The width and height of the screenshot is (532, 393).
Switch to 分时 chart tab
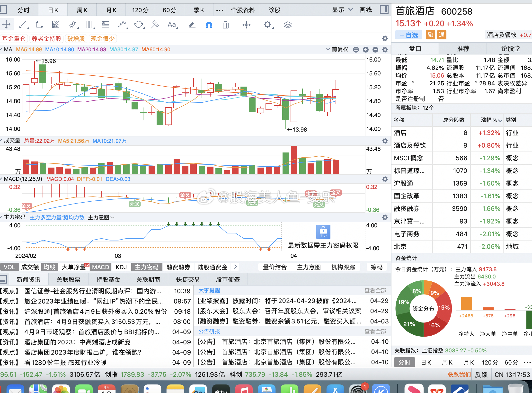[x=24, y=10]
